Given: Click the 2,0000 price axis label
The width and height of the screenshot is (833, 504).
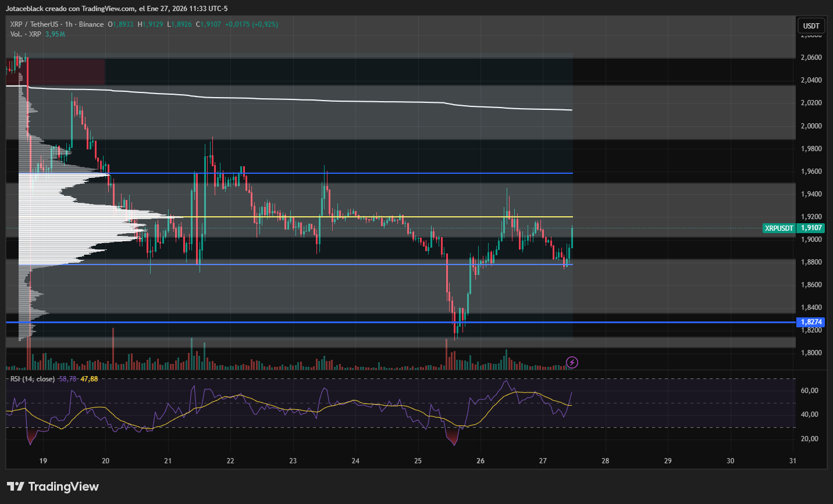Looking at the screenshot, I should (811, 126).
